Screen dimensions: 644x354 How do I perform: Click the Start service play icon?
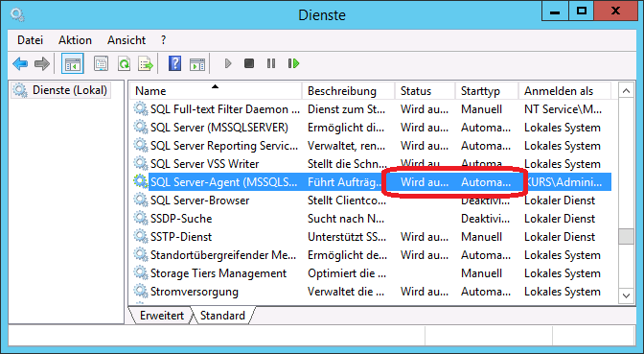click(x=228, y=63)
